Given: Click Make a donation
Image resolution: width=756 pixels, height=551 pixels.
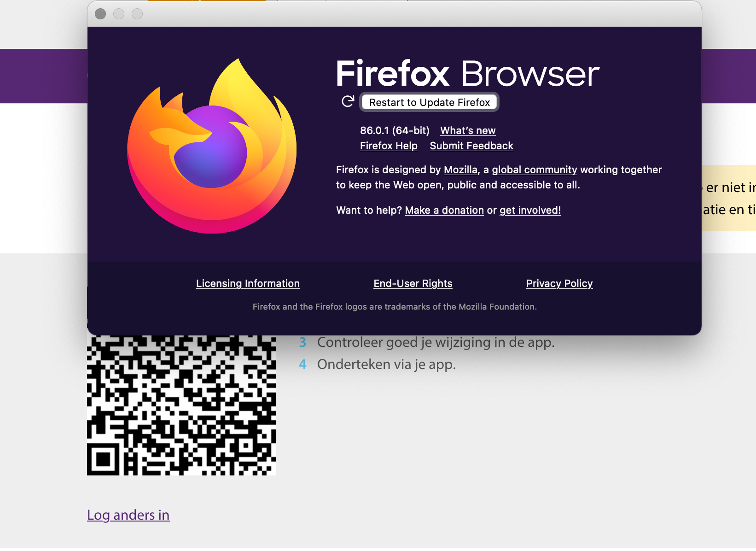Looking at the screenshot, I should [444, 210].
